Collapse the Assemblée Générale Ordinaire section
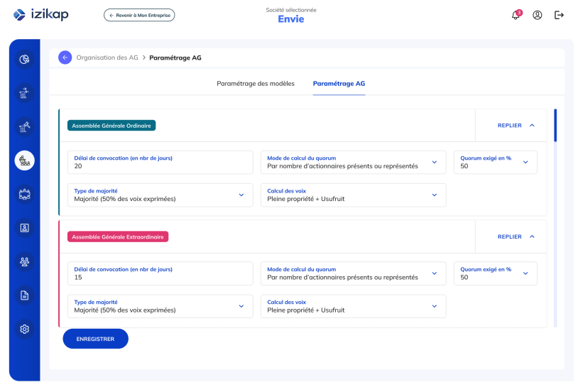This screenshot has height=392, width=583. [x=516, y=125]
